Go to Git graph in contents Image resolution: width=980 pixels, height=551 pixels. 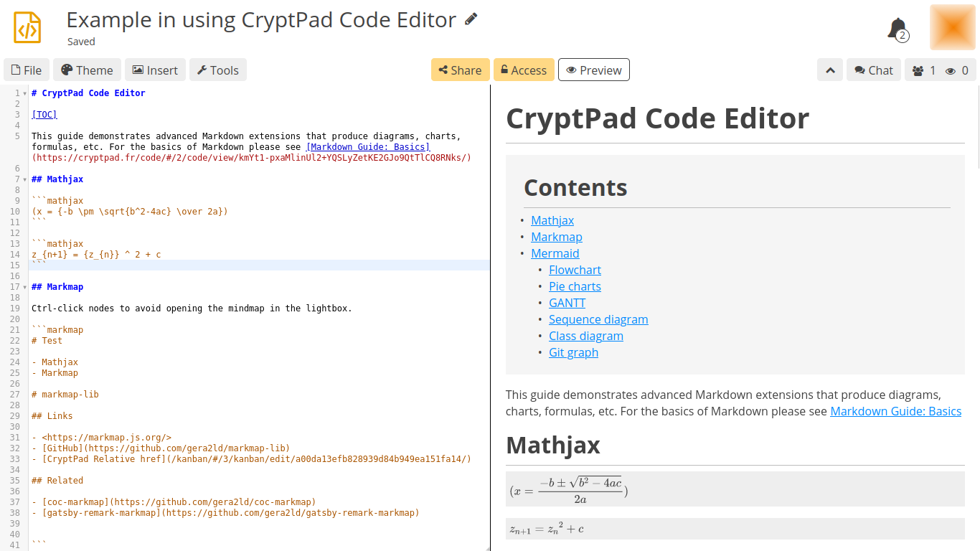click(x=573, y=352)
